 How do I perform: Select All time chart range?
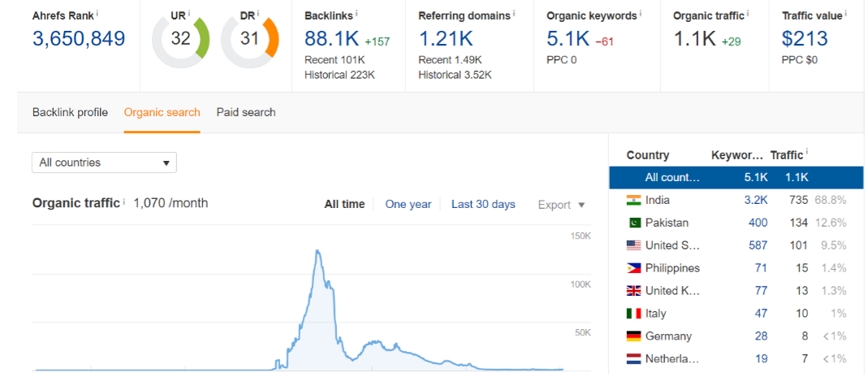344,204
